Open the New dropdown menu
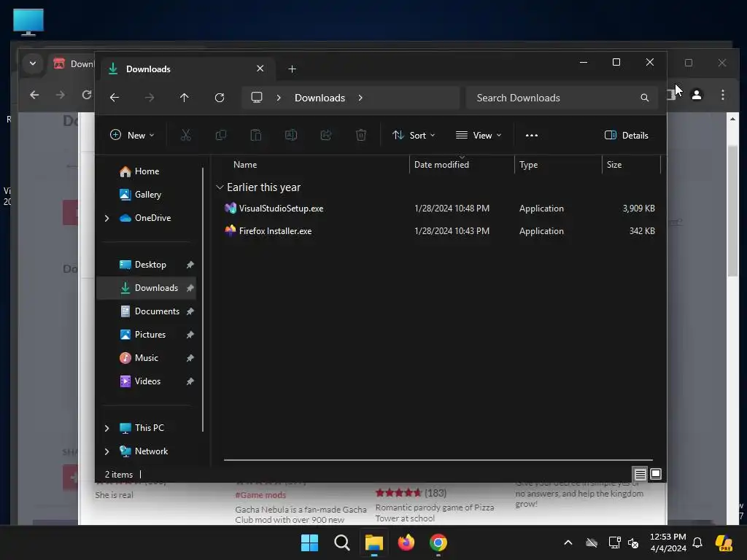Screen dimensions: 747x560 (x=132, y=135)
